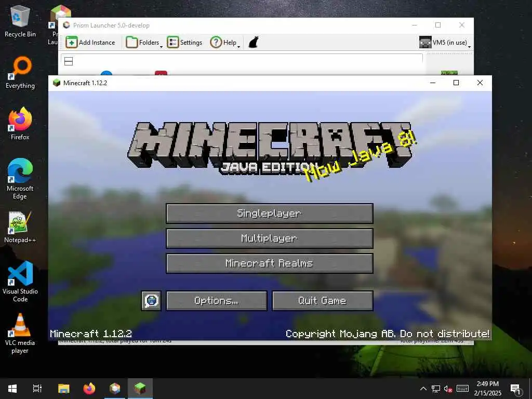Click the Folders folder icon

(131, 43)
